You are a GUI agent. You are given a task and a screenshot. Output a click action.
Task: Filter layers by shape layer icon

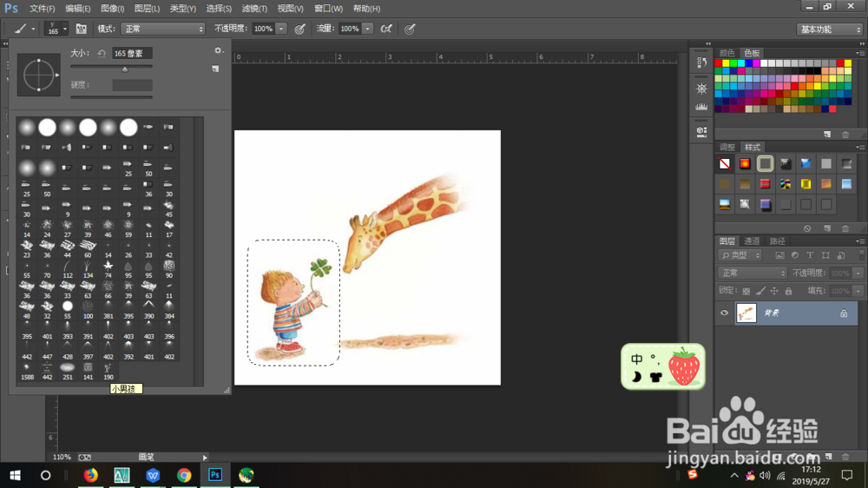(825, 255)
